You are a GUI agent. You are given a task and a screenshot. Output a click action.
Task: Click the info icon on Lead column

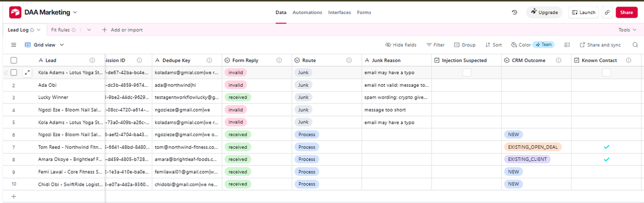[x=92, y=60]
